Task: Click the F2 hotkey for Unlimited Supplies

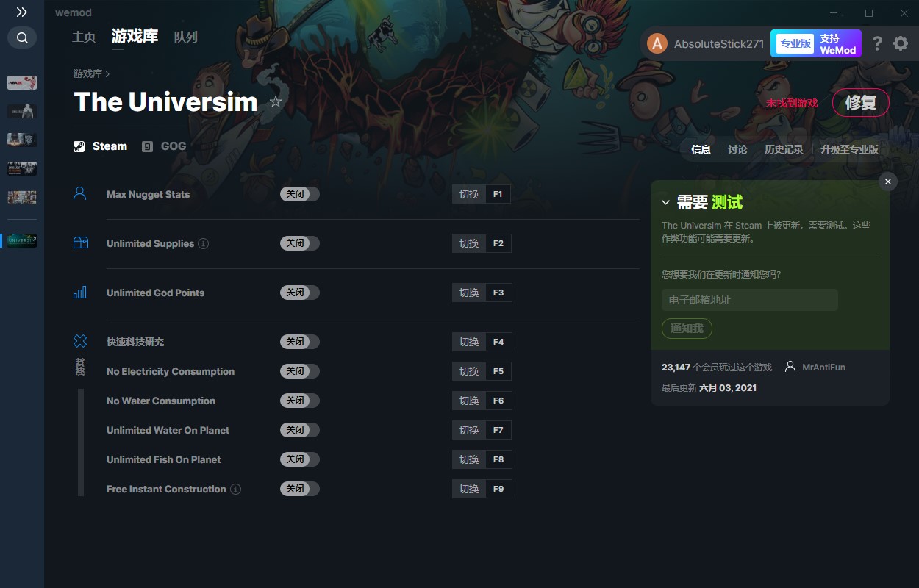Action: click(498, 243)
